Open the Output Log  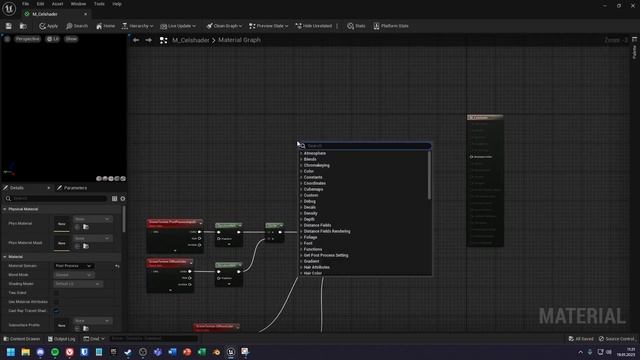click(x=62, y=339)
